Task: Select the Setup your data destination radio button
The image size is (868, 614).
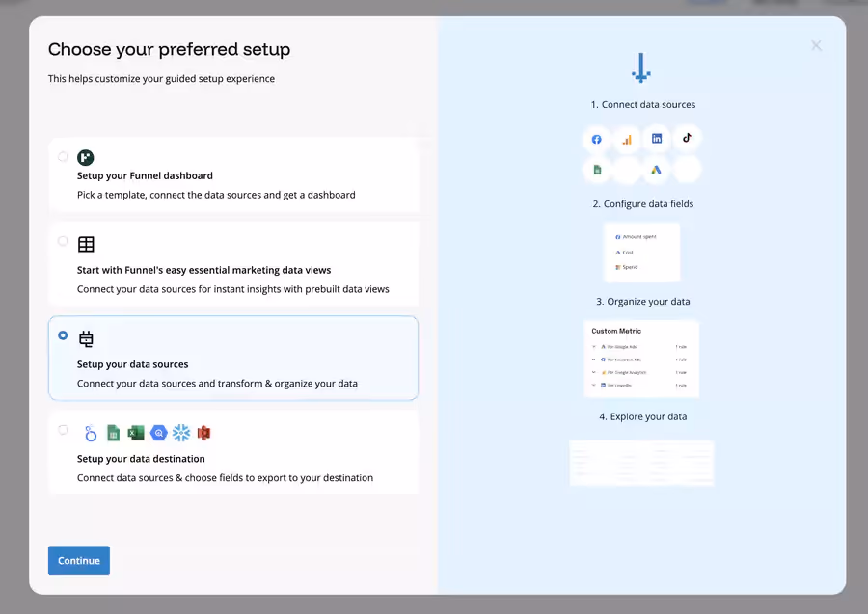Action: pyautogui.click(x=63, y=430)
